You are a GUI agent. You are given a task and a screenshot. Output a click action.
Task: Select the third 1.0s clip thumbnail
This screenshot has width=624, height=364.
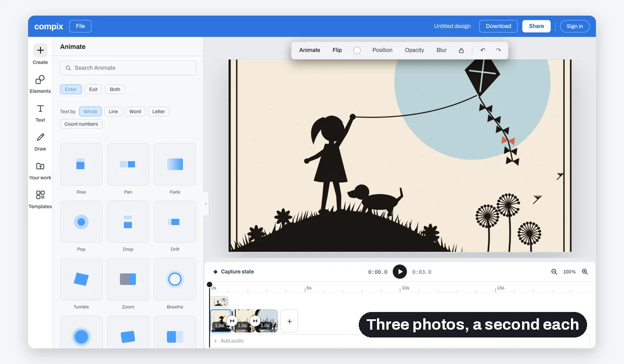266,321
